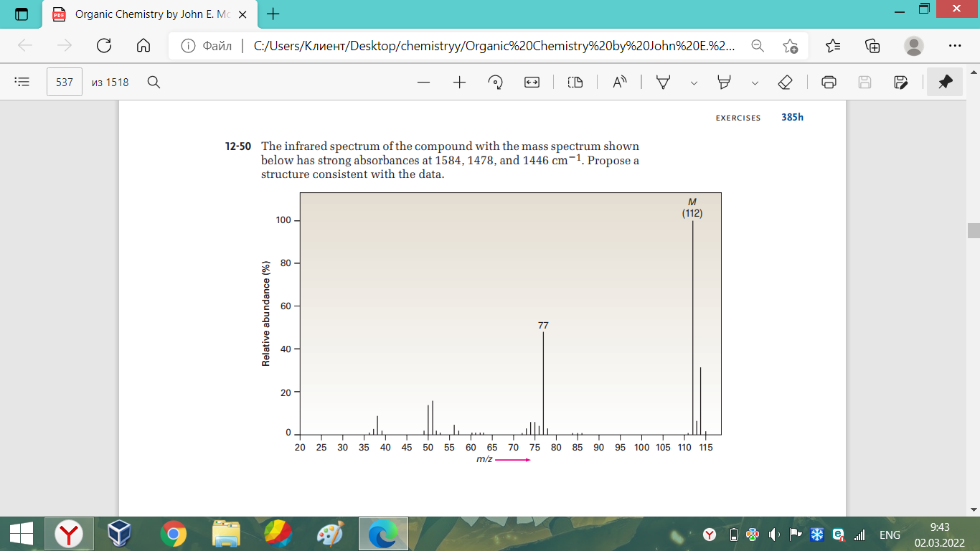
Task: Switch ENG input language
Action: tap(890, 534)
